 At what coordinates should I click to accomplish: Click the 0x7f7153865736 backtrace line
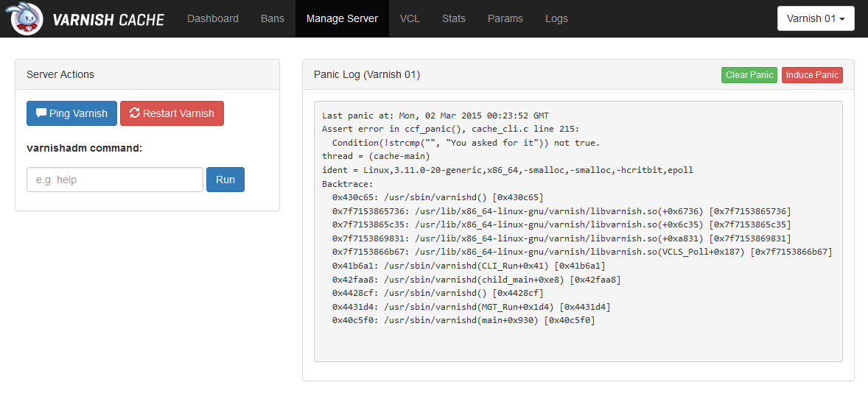click(561, 211)
